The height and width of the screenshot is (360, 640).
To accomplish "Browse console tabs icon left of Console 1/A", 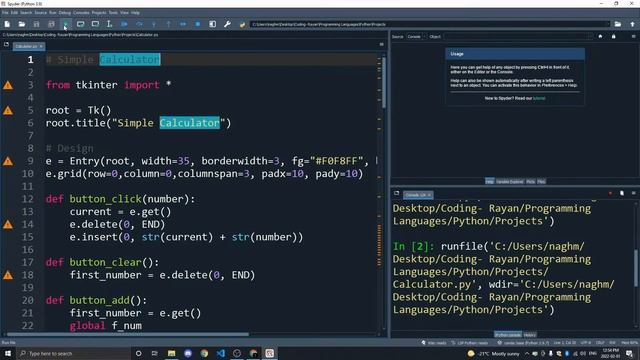I will point(397,193).
